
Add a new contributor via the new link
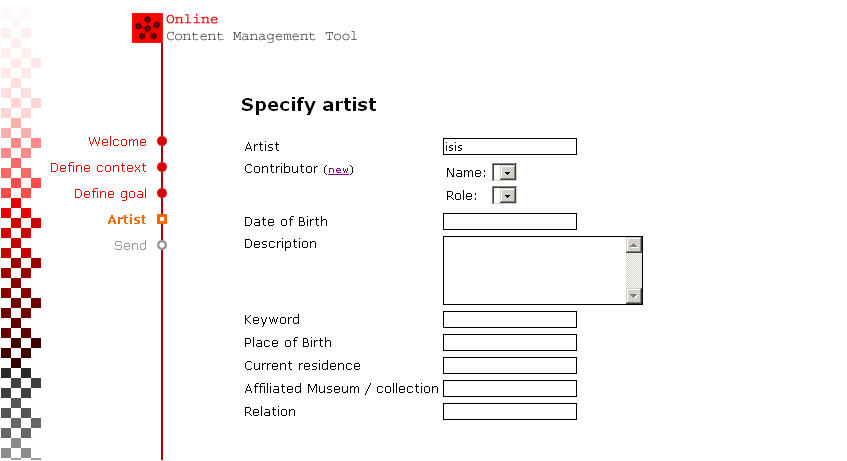pyautogui.click(x=339, y=170)
